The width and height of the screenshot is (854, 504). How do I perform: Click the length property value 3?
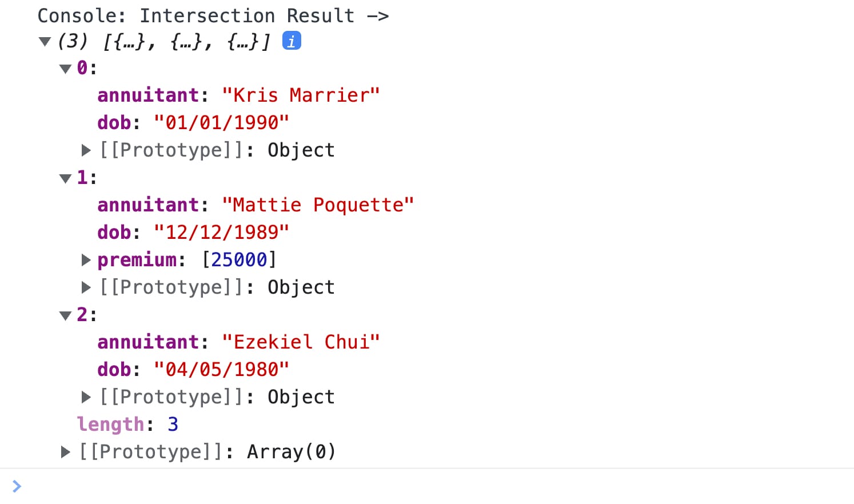tap(173, 424)
